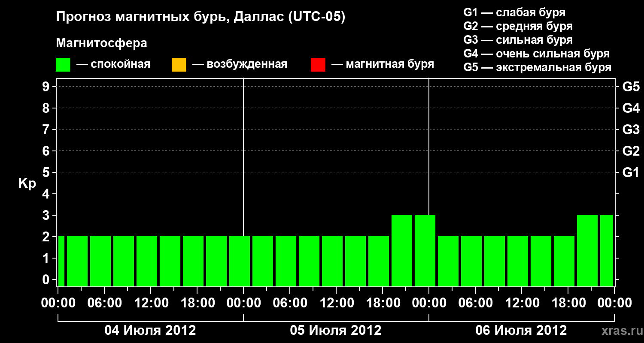
Task: Click the legend label — возбужденная
Action: 240,64
